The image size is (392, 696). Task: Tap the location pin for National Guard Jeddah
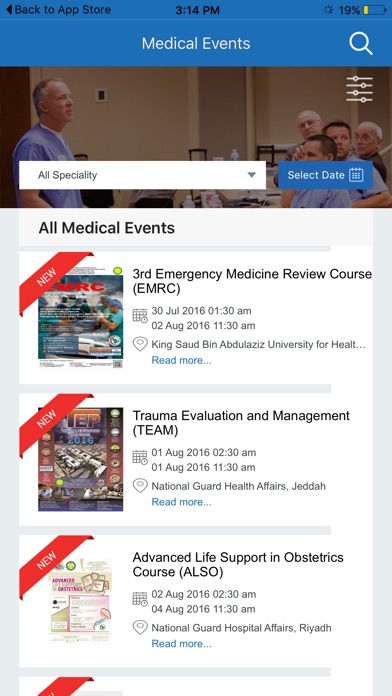[140, 486]
